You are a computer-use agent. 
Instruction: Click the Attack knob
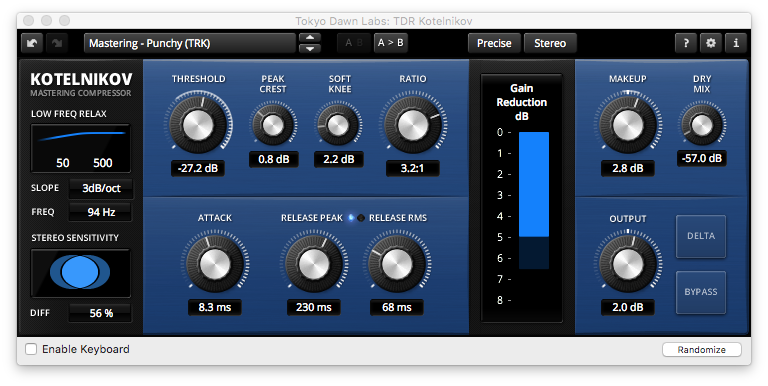215,264
